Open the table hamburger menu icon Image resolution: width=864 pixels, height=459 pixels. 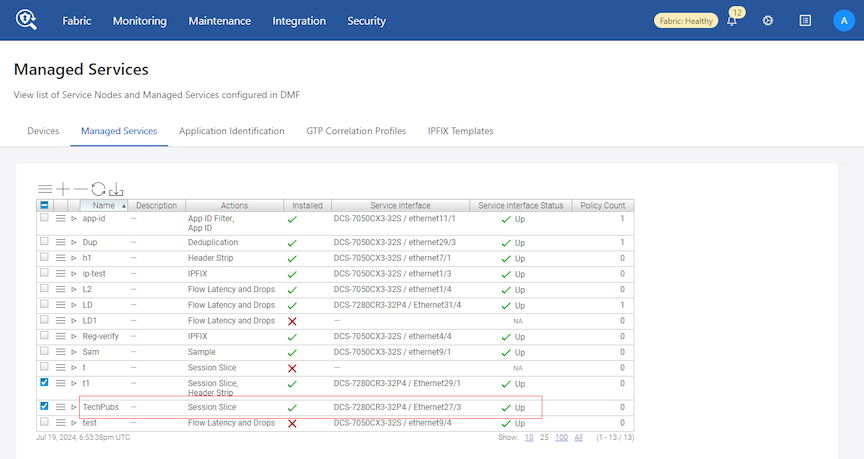tap(45, 190)
